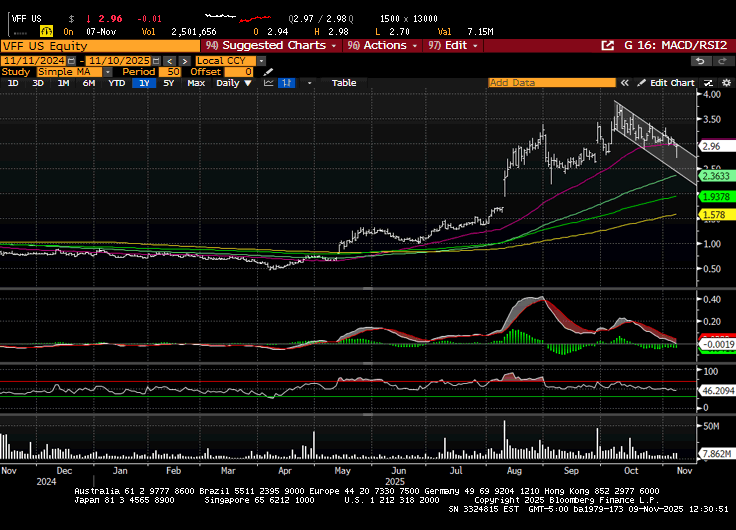Image resolution: width=736 pixels, height=530 pixels.
Task: Open the Local CCY dropdown arrow
Action: [261, 61]
